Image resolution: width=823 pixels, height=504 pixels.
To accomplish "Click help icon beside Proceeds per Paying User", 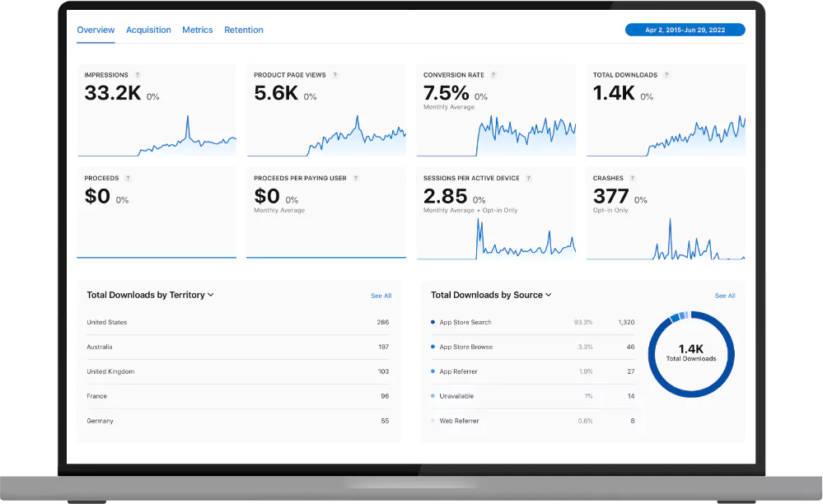I will pos(356,178).
